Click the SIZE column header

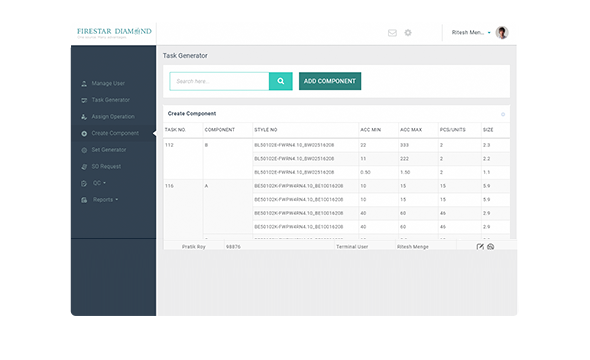click(488, 130)
